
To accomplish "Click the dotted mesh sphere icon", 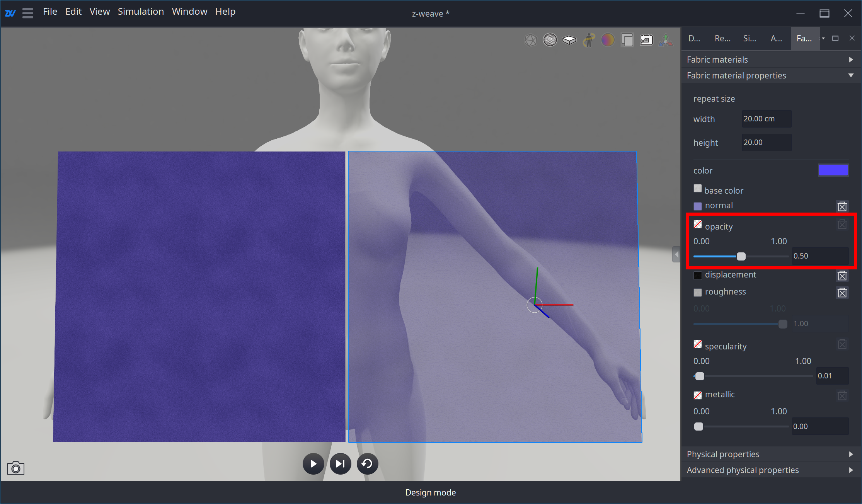I will [550, 40].
